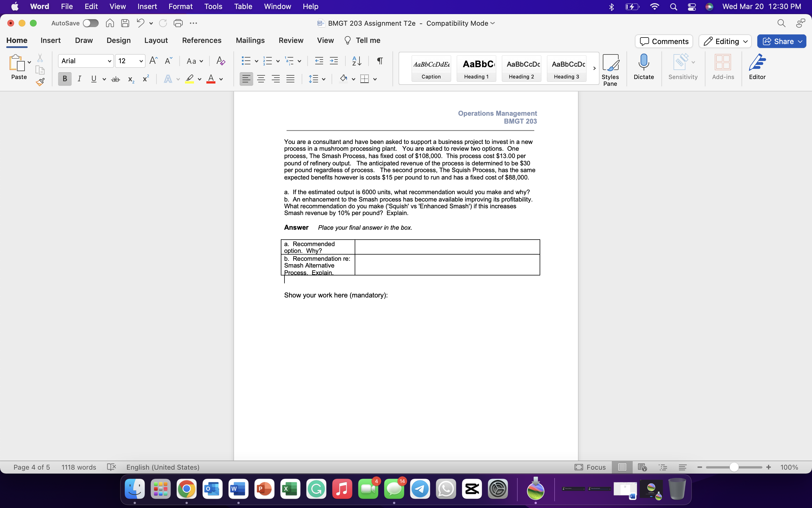
Task: Click the Print icon in title bar
Action: pyautogui.click(x=178, y=23)
